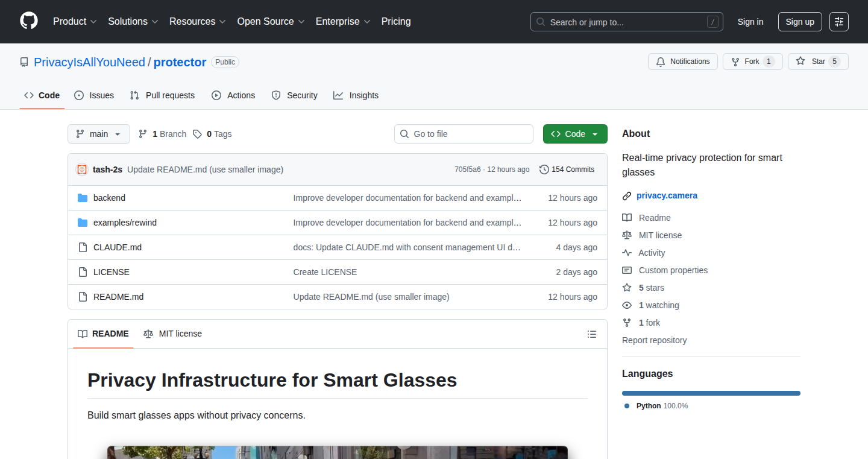Click the scales icon next to MIT license in About
Image resolution: width=868 pixels, height=459 pixels.
click(627, 235)
